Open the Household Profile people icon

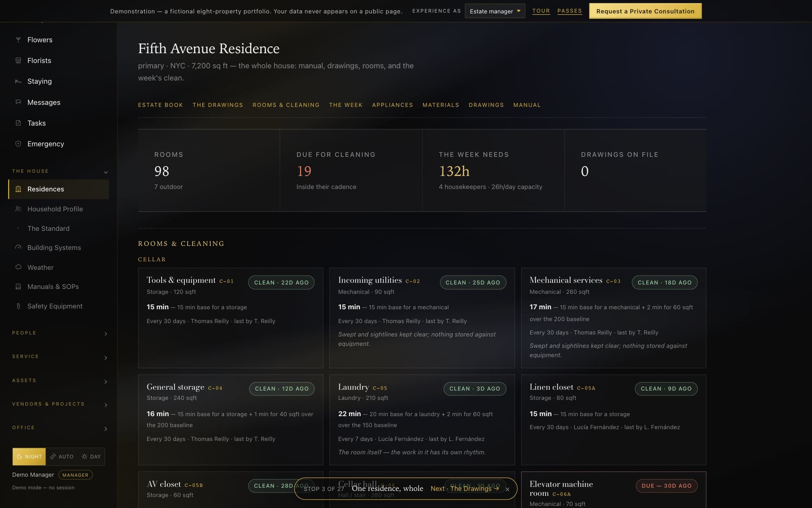[18, 209]
